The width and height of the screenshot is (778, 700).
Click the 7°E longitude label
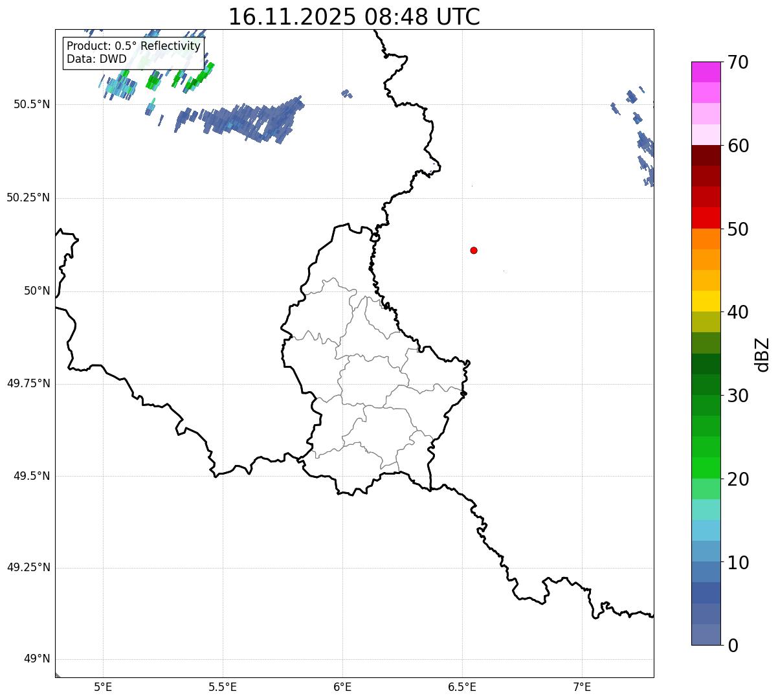coord(582,687)
